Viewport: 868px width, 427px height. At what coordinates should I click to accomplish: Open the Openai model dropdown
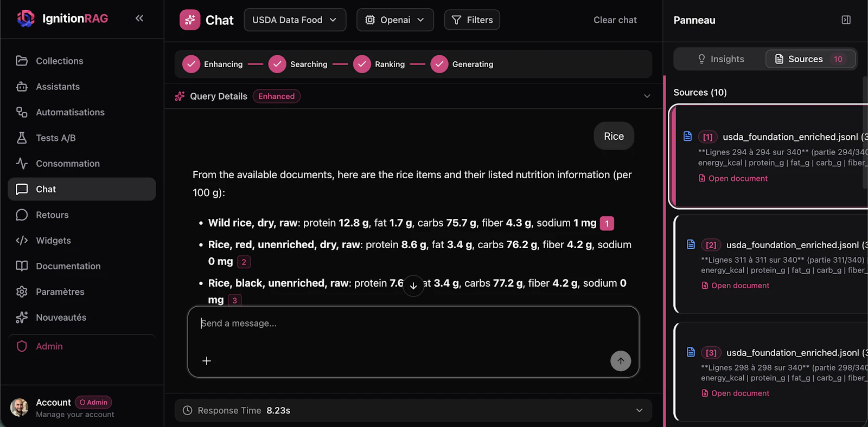pos(395,20)
